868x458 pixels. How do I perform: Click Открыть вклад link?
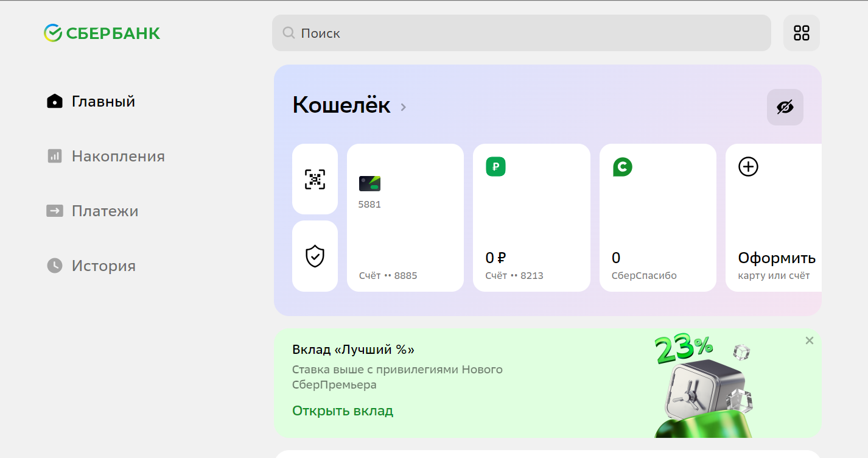pos(343,411)
